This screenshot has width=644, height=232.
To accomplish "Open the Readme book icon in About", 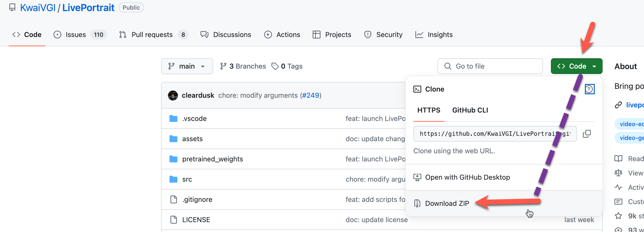I will point(618,159).
